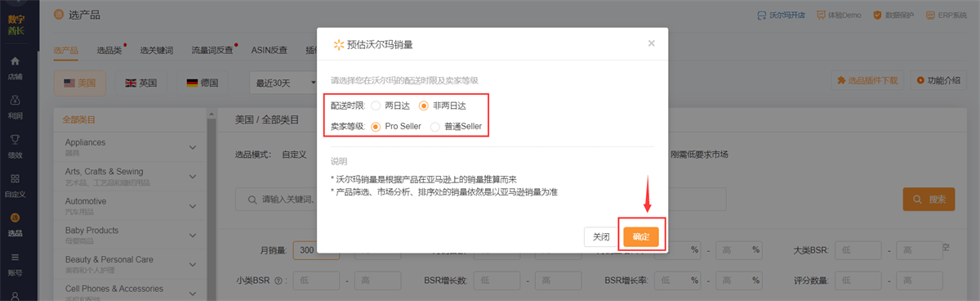The image size is (980, 301).
Task: Expand the Arts, Crafts & Sewing category
Action: click(x=193, y=177)
